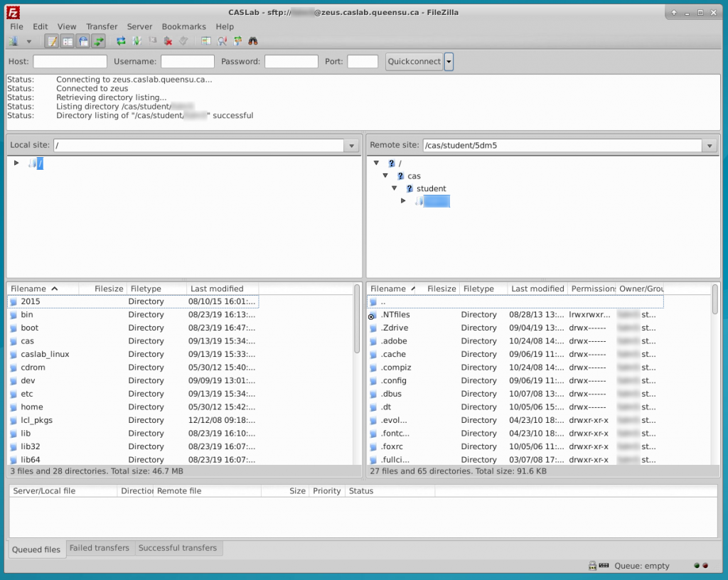Disconnect from the current server

pos(168,41)
